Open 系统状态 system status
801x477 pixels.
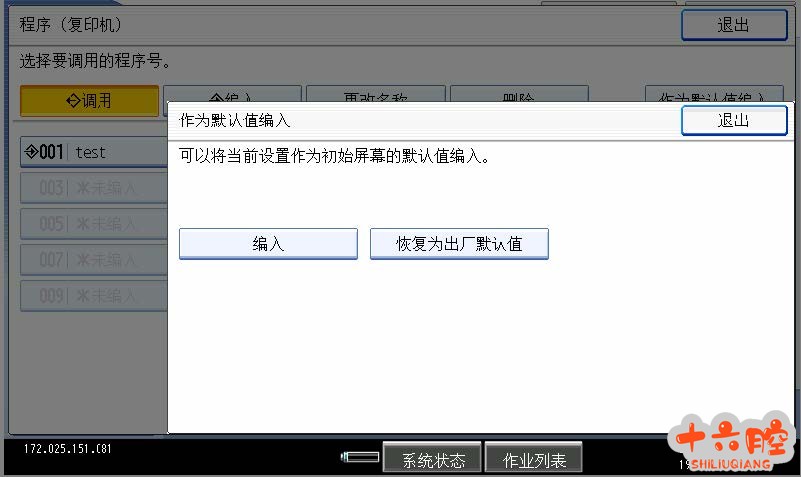[433, 460]
